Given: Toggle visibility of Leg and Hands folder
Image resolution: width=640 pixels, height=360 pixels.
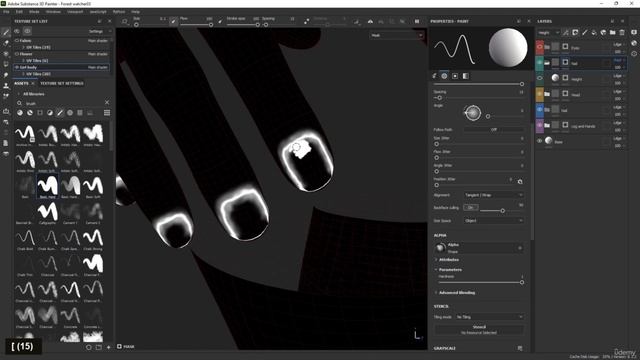Looking at the screenshot, I should [x=540, y=126].
